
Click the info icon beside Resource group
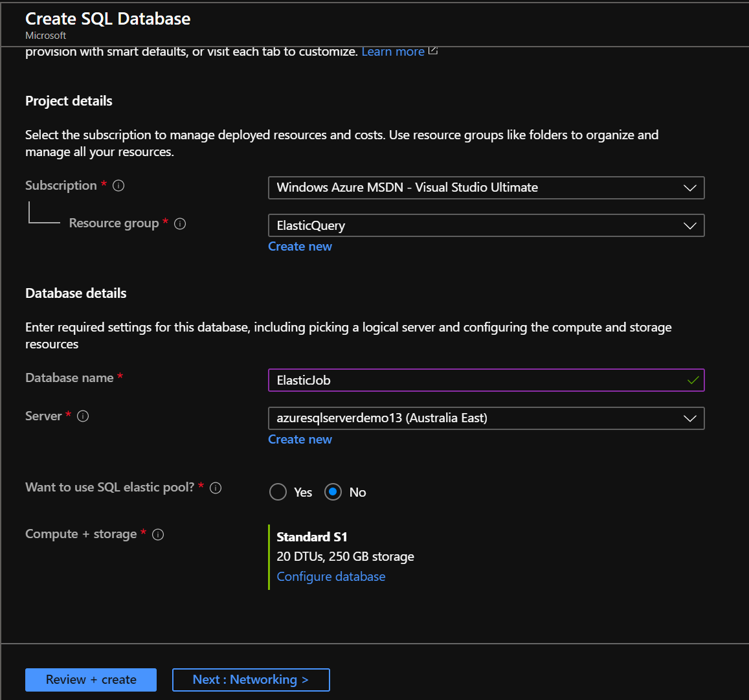[x=180, y=223]
